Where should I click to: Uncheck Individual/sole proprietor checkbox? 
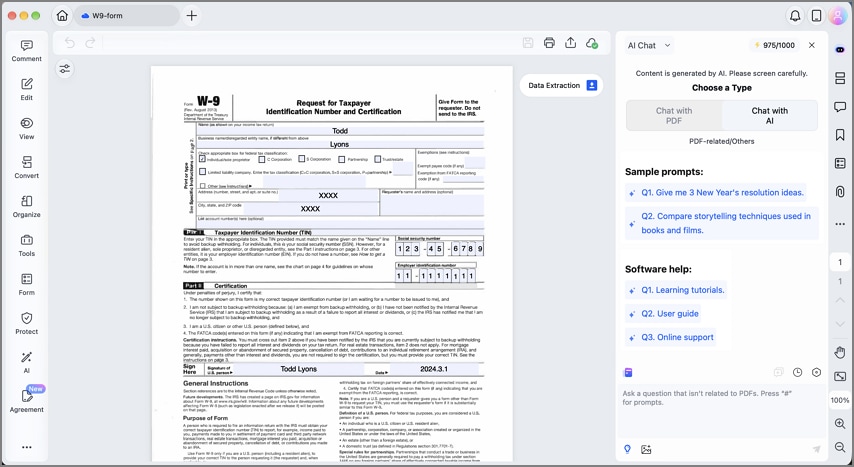202,159
